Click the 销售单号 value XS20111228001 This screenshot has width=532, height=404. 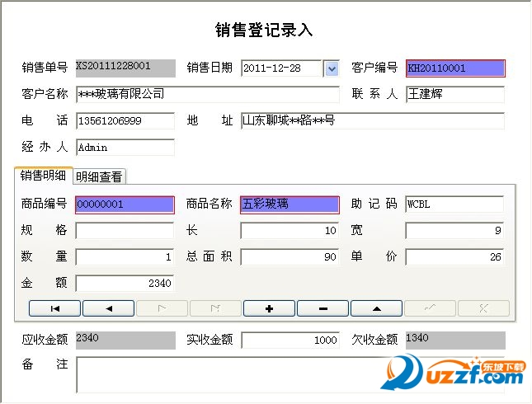[125, 68]
